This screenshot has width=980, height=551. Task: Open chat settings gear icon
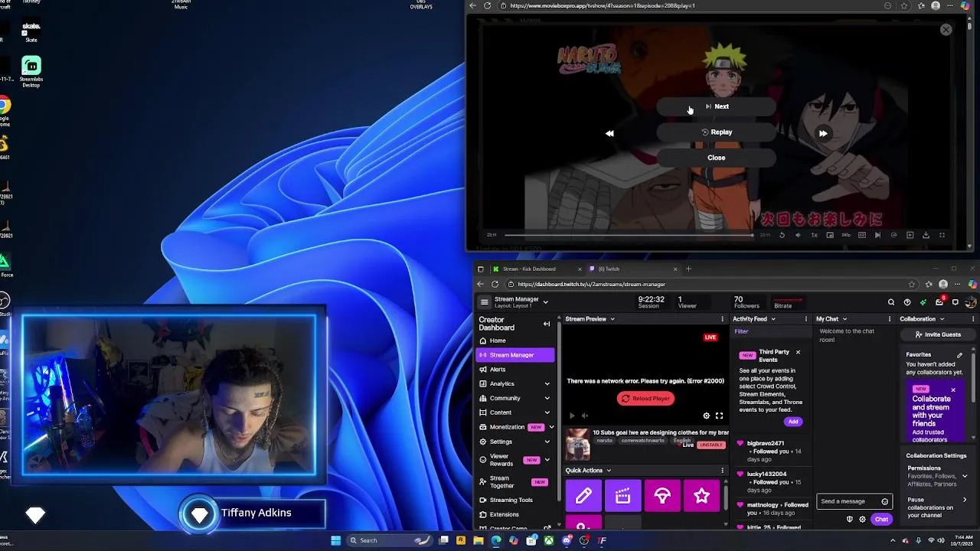coord(862,520)
